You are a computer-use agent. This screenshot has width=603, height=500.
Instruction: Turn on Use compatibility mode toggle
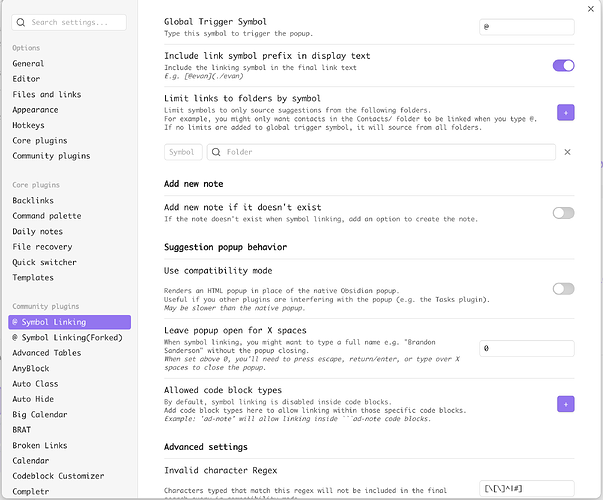tap(563, 288)
